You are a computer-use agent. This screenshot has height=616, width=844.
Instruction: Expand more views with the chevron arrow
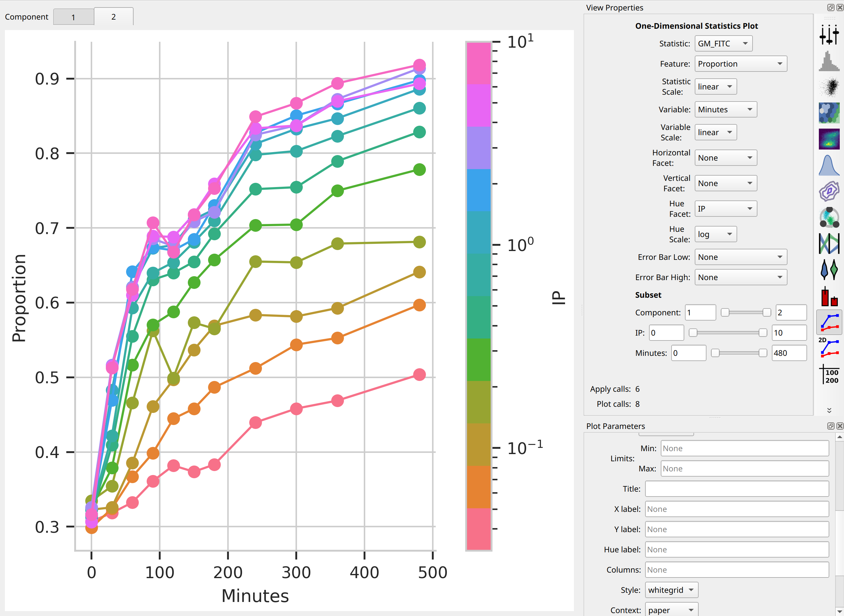pos(829,410)
